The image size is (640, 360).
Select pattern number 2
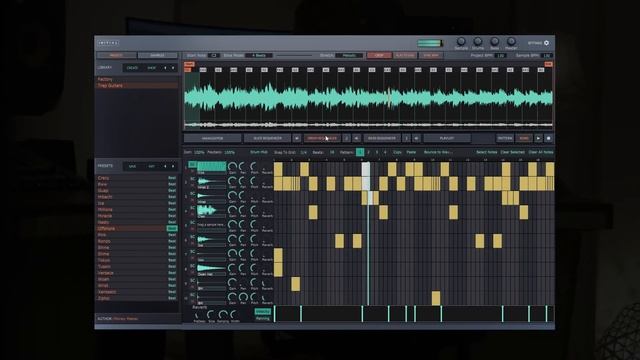(369, 152)
